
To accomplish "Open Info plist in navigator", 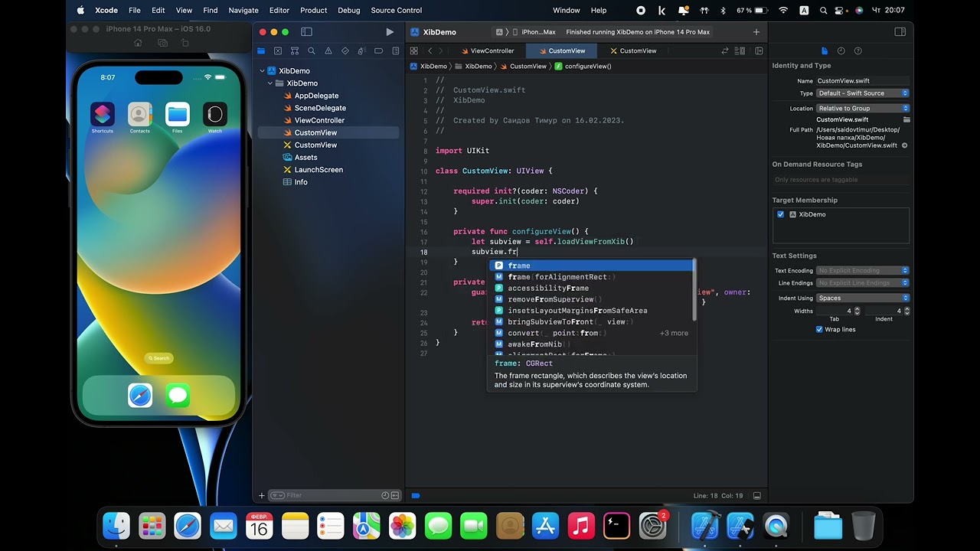I will (301, 182).
